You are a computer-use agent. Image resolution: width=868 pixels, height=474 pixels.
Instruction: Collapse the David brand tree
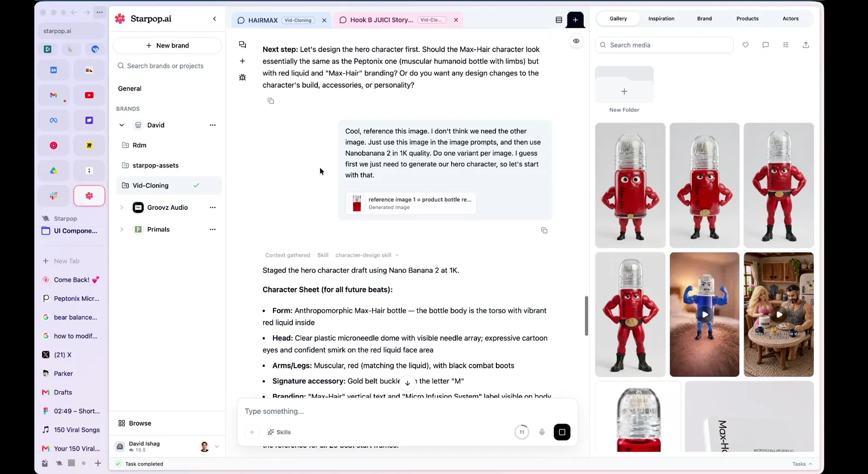(x=122, y=125)
